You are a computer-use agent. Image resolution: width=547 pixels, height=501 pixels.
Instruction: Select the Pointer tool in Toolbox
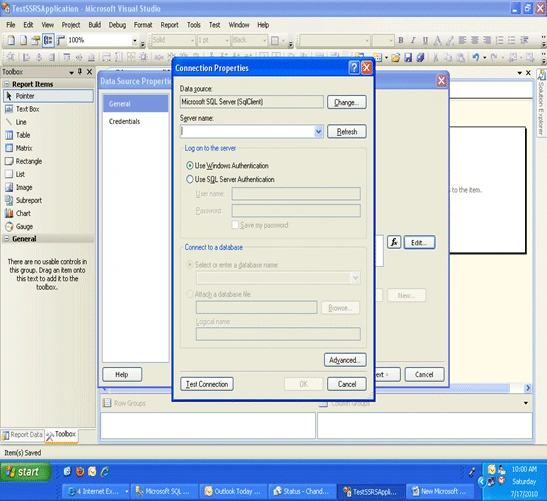(x=48, y=96)
